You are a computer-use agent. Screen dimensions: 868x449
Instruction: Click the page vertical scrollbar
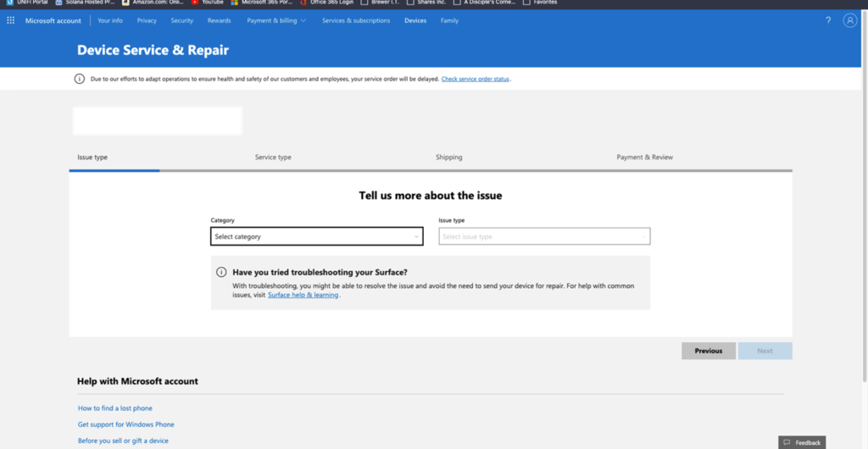pos(865,197)
